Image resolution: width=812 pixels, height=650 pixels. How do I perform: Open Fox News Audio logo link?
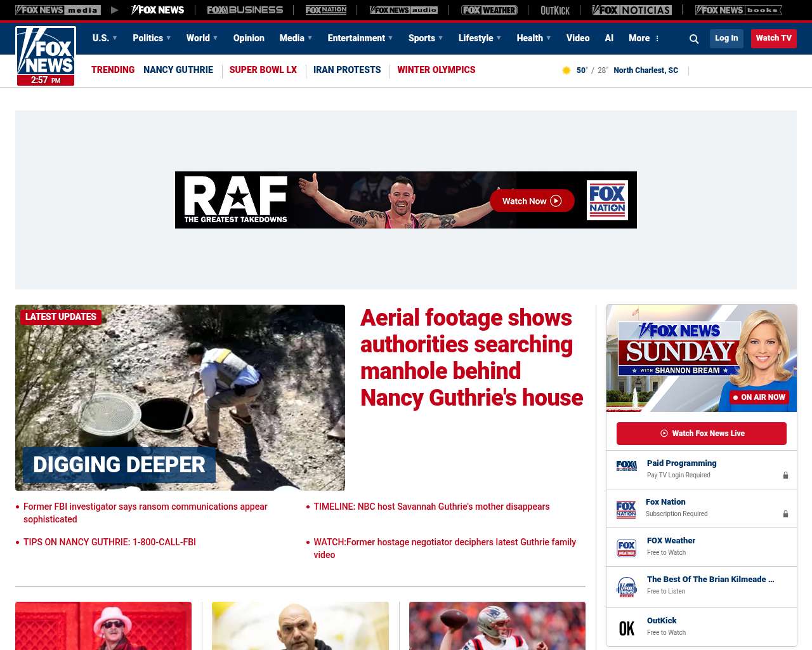(403, 10)
